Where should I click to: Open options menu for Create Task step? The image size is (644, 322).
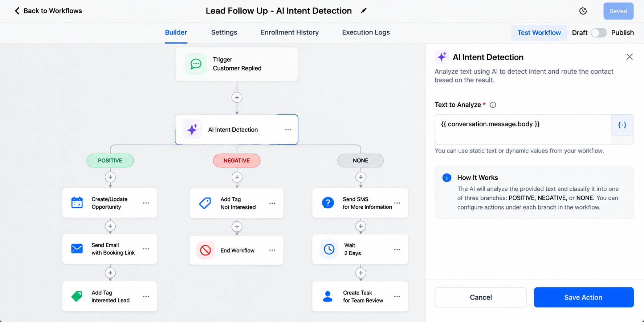click(397, 297)
